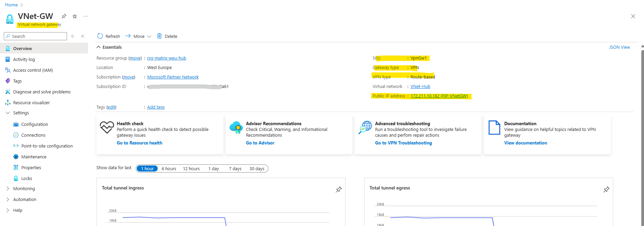Click the expand/collapse all menu icon beside Search
The height and width of the screenshot is (226, 644).
pyautogui.click(x=72, y=36)
